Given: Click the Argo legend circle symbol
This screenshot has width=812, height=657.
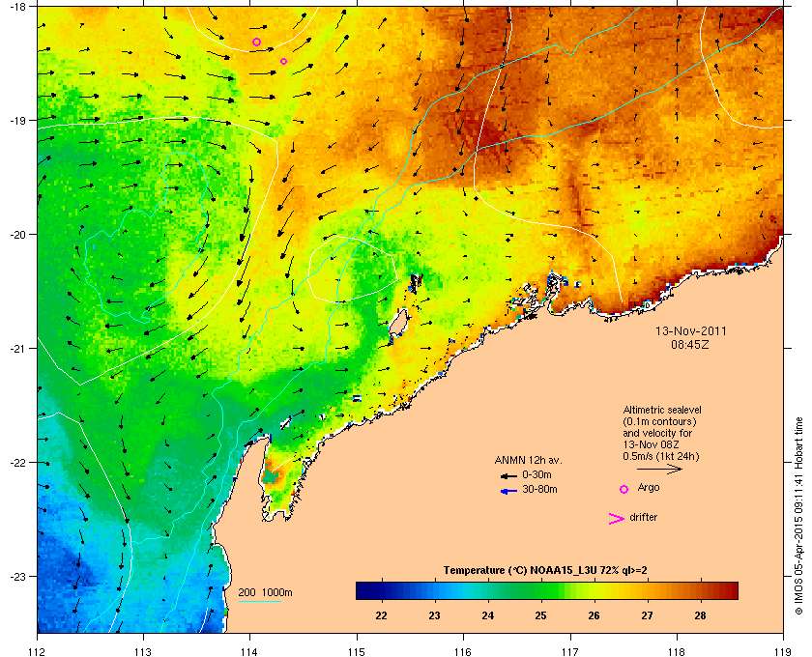Looking at the screenshot, I should [624, 489].
